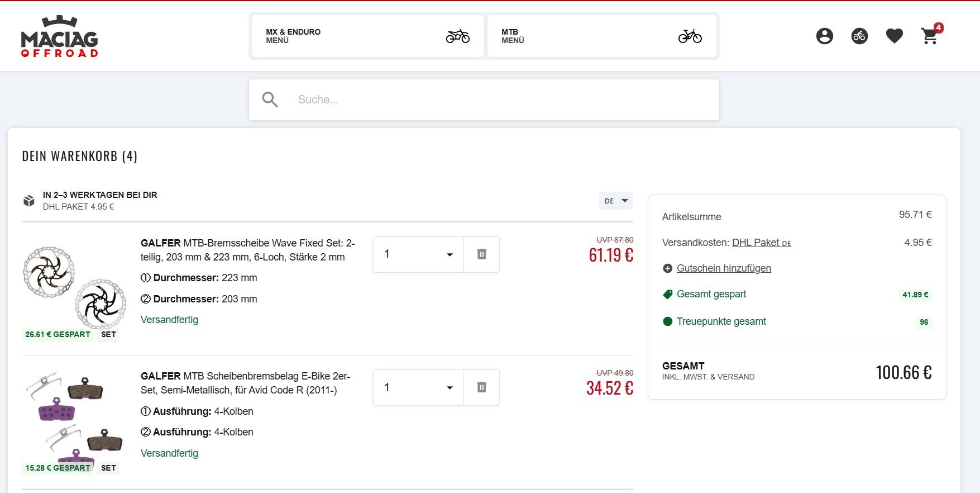Image resolution: width=980 pixels, height=493 pixels.
Task: Click the Gutschein hinzufügen link
Action: [x=724, y=268]
